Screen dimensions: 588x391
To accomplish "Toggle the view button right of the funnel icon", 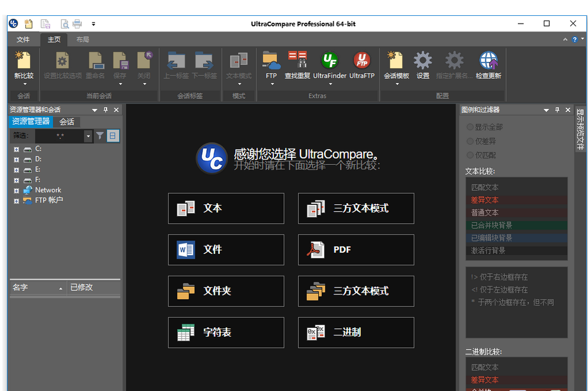I will (x=113, y=135).
